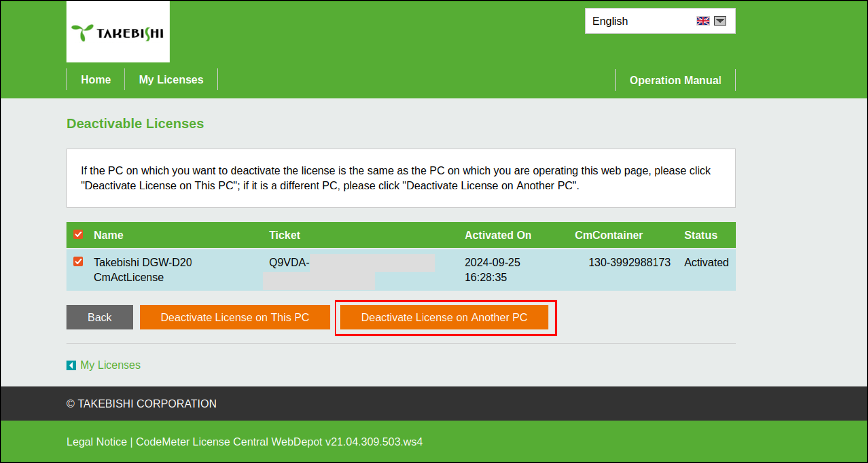Toggle the select-all checkbox in table header
Screen dimensions: 868x463
coord(78,234)
